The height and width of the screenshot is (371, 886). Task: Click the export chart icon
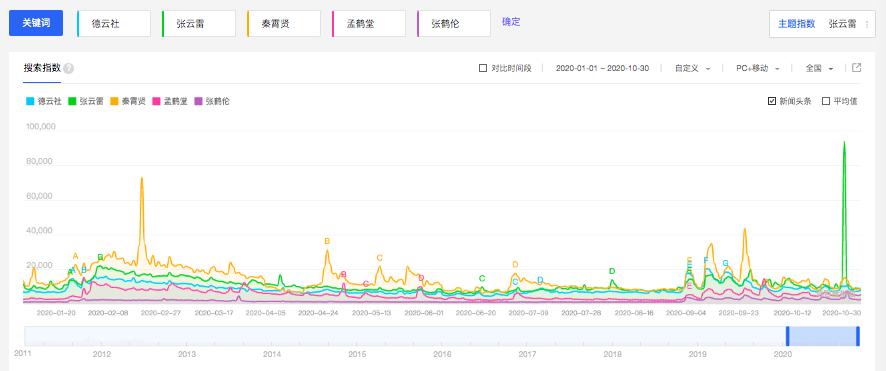coord(857,68)
